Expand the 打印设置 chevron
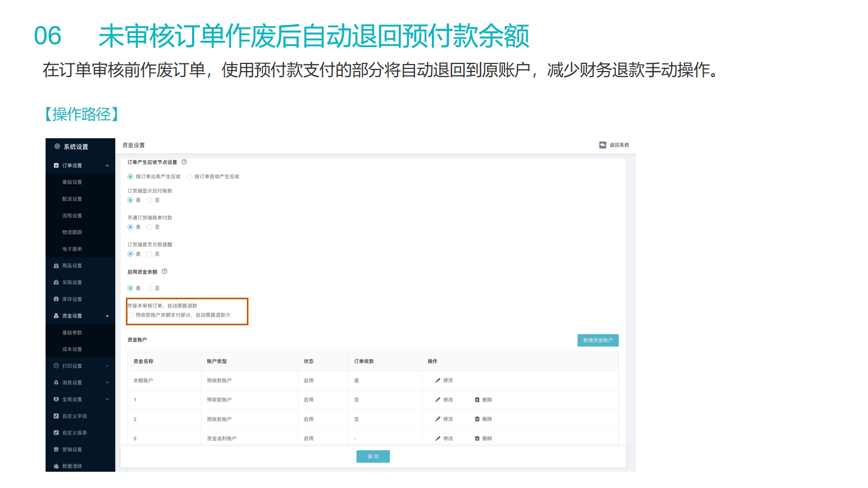868x488 pixels. 107,366
